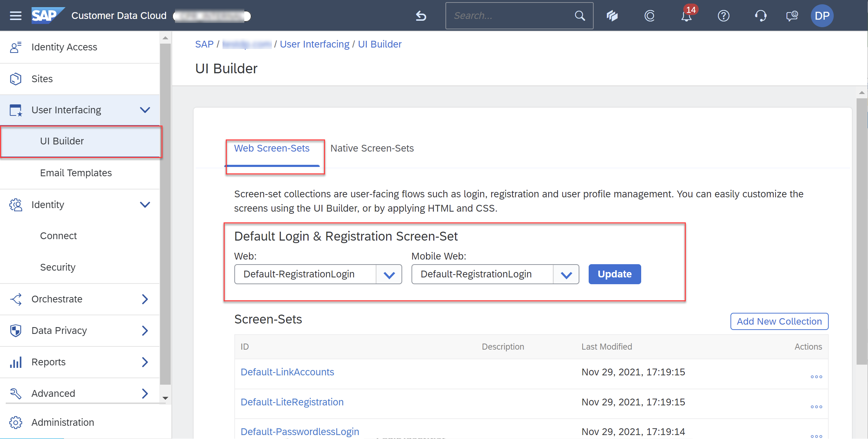Open the feedback chat icon
The height and width of the screenshot is (439, 868).
coord(792,16)
